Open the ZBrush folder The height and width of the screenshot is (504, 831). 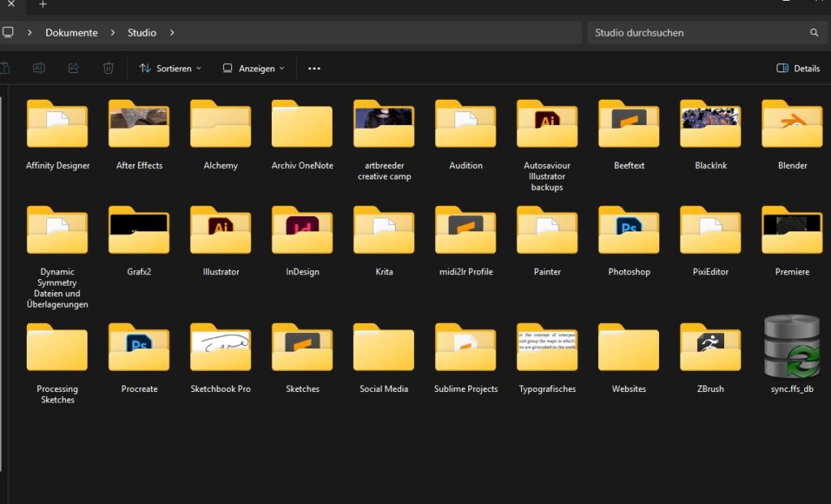coord(710,347)
